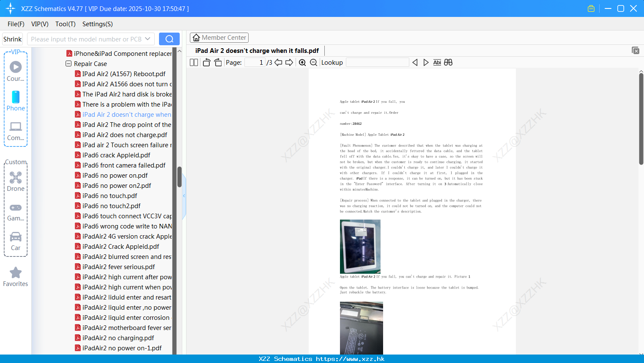The image size is (644, 363).
Task: Rotate page clockwise
Action: click(218, 63)
